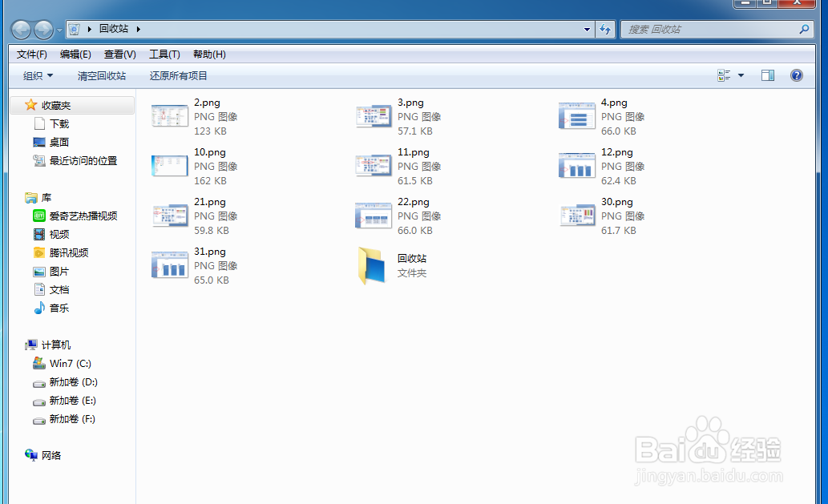Change view using the view mode icon

pyautogui.click(x=724, y=75)
